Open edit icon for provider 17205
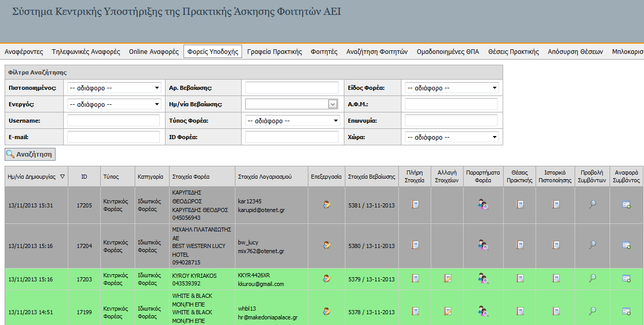The image size is (644, 325). [x=326, y=205]
